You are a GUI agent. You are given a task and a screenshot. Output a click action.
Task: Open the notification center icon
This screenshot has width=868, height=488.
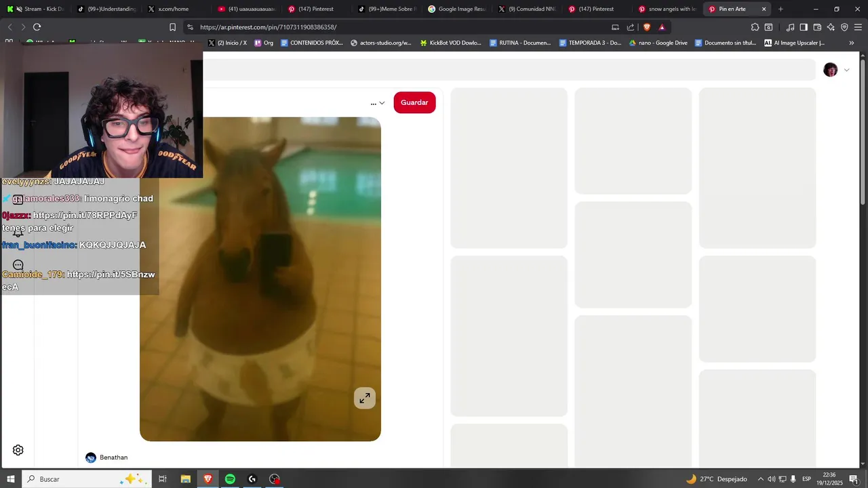[854, 479]
